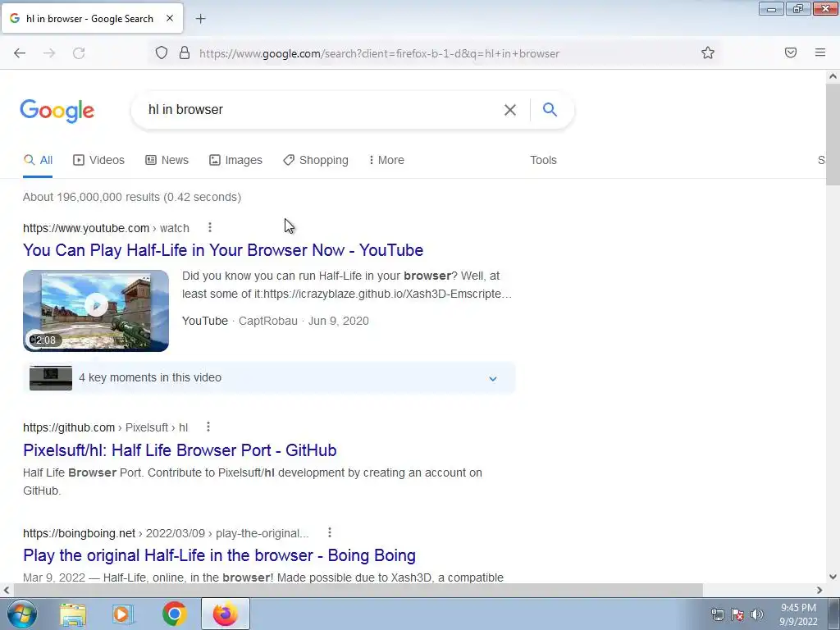Image resolution: width=840 pixels, height=630 pixels.
Task: Click Firefox taskbar icon
Action: (226, 614)
